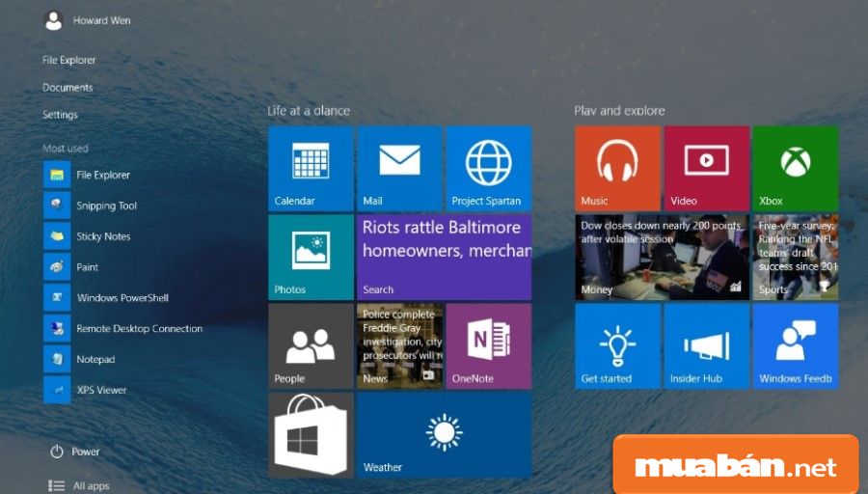
Task: Click the All apps list icon
Action: tap(57, 485)
